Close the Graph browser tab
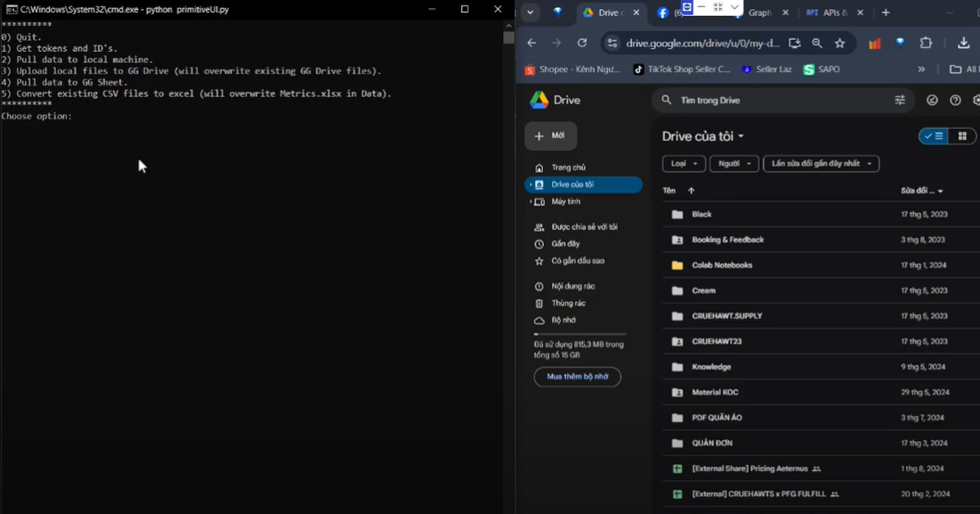The image size is (980, 514). (786, 12)
